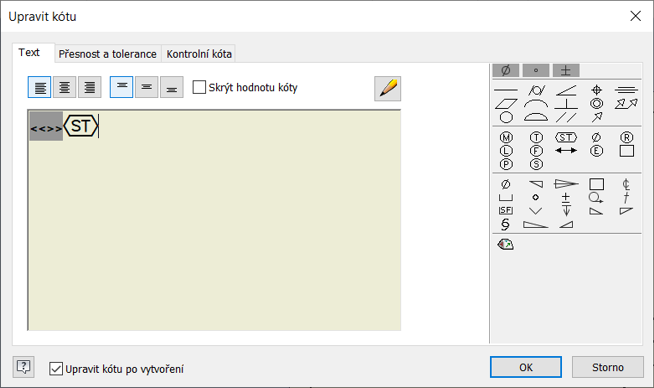Insert the ST statistical tolerance symbol from palette
This screenshot has height=388, width=654.
pos(566,137)
